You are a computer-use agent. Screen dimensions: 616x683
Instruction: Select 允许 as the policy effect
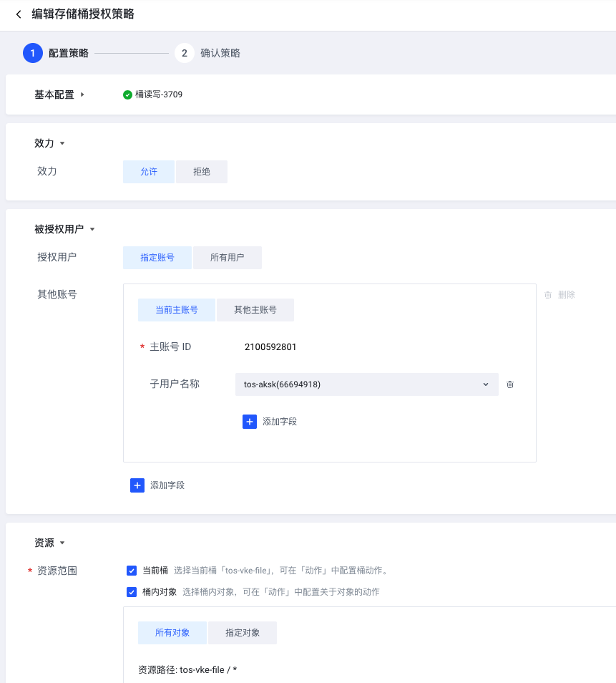click(x=149, y=172)
